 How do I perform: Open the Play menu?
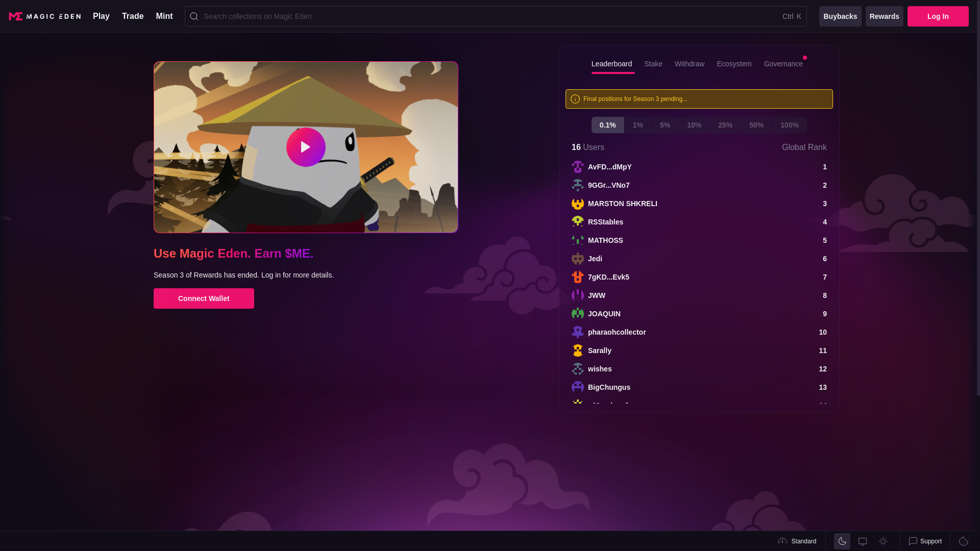[x=101, y=16]
